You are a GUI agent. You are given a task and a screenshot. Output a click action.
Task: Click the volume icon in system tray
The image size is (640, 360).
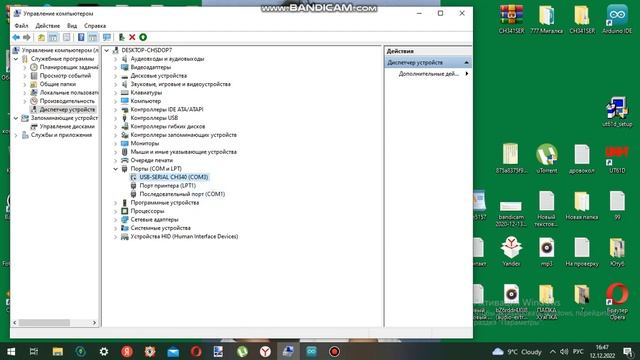point(564,351)
